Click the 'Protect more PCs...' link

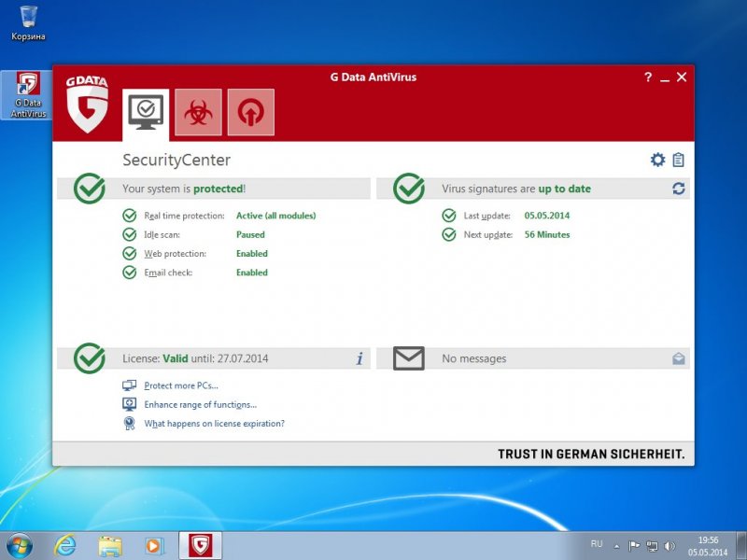point(181,385)
